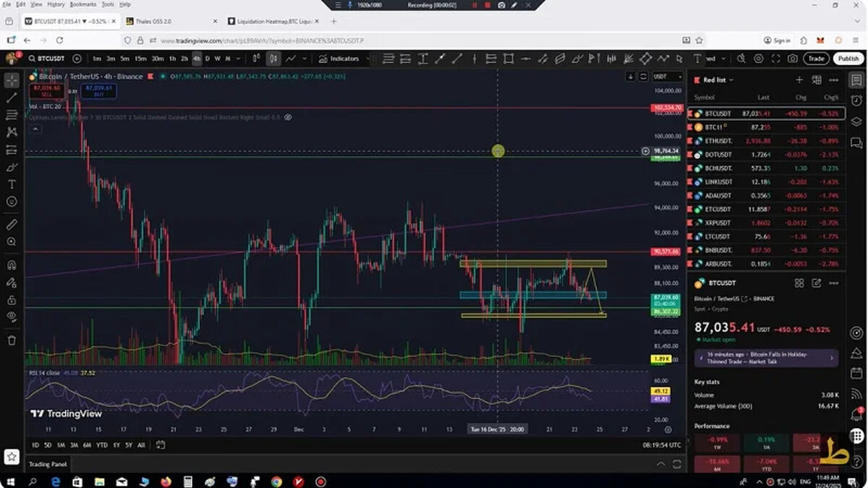Click the compare or add symbol plus icon
Screen dimensions: 868x488
click(76, 59)
